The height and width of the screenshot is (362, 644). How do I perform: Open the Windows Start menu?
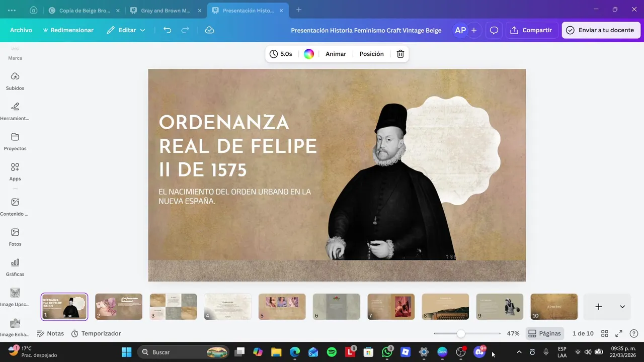click(126, 352)
